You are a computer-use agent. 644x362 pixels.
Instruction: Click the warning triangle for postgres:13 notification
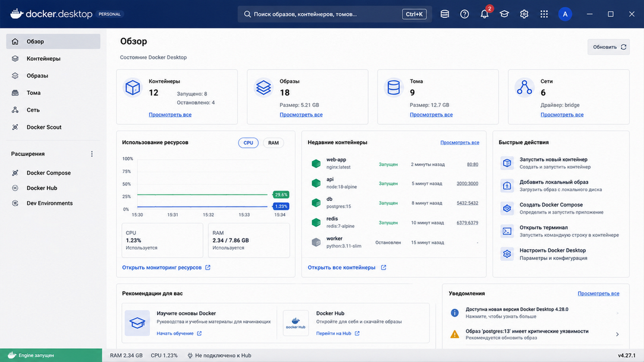(454, 334)
